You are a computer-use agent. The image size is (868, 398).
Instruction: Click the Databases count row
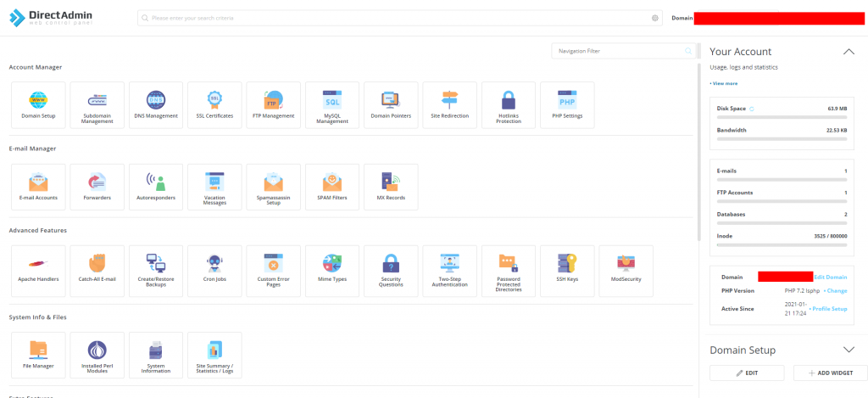click(x=782, y=214)
